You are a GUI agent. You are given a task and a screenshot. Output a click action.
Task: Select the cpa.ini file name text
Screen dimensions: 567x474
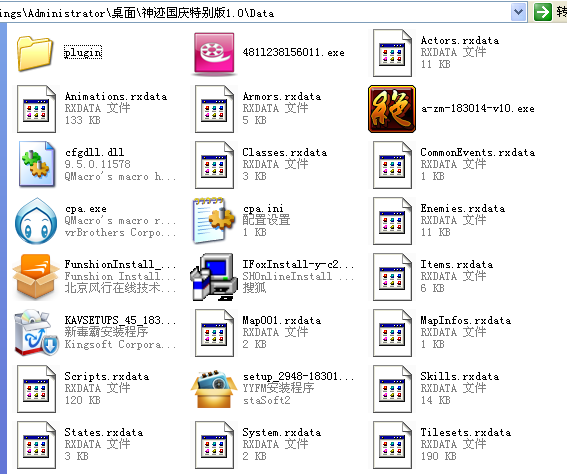pos(264,209)
